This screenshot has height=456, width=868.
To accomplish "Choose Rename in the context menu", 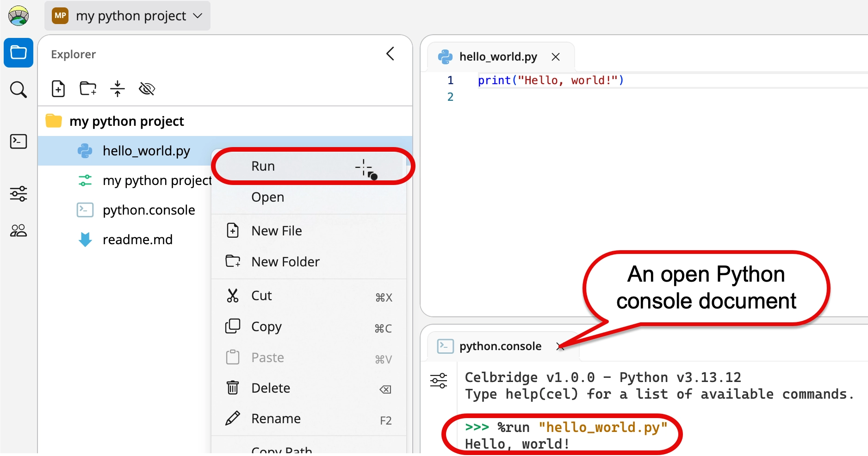I will [x=309, y=419].
